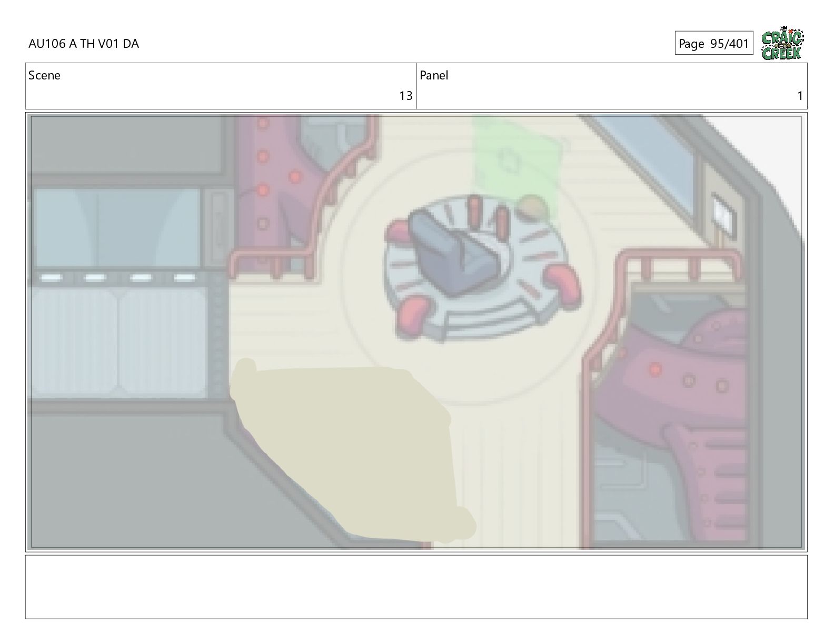Click the Panel label
The width and height of the screenshot is (834, 644).
coord(434,75)
